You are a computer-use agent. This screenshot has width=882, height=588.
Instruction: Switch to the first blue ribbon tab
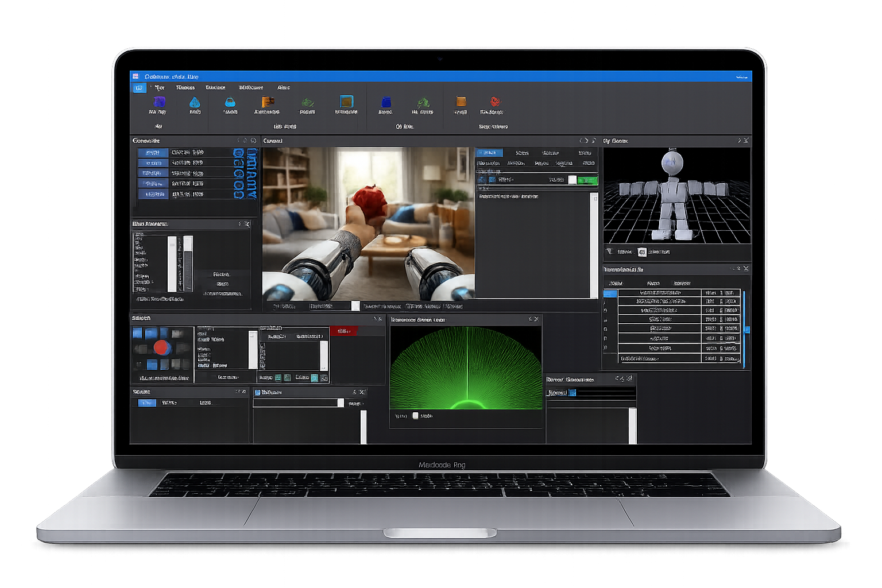139,87
